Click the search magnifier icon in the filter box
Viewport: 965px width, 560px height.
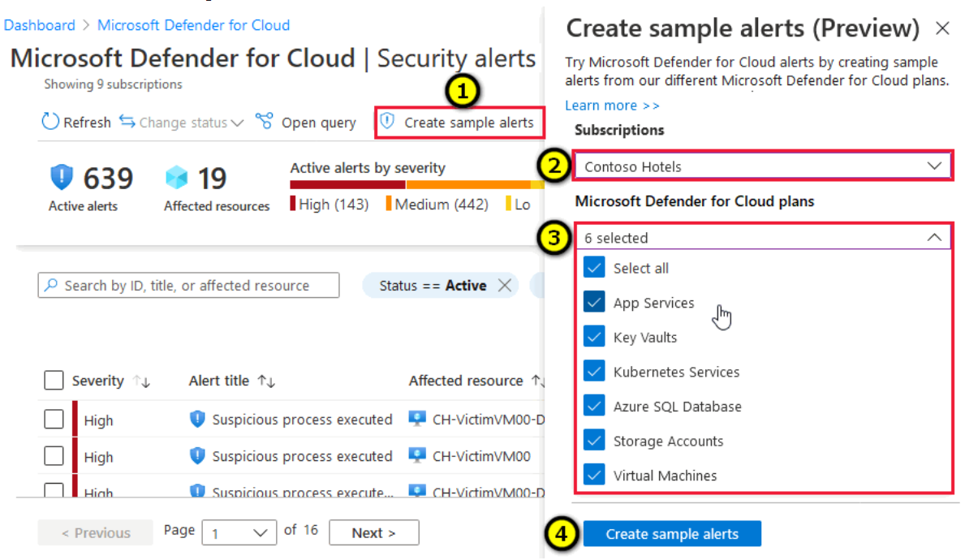[50, 285]
